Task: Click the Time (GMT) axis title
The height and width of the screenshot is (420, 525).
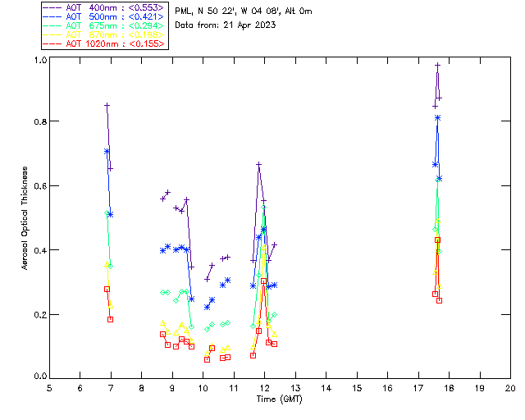Action: (279, 399)
